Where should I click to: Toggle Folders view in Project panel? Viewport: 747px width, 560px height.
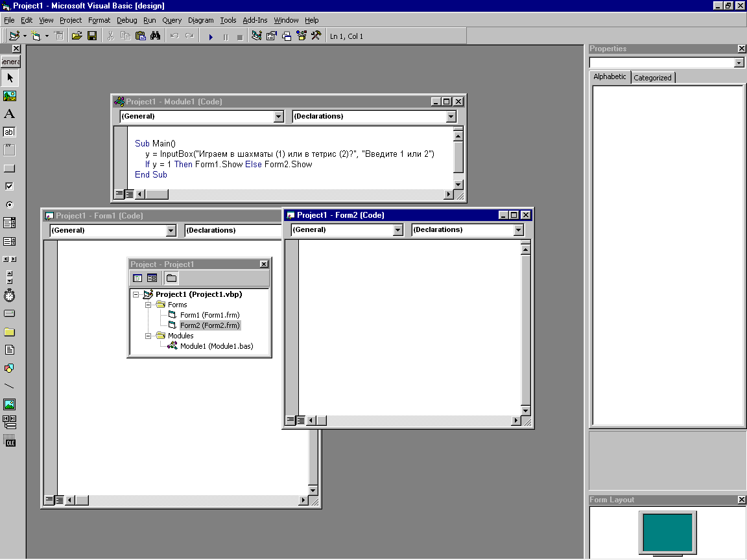[171, 278]
